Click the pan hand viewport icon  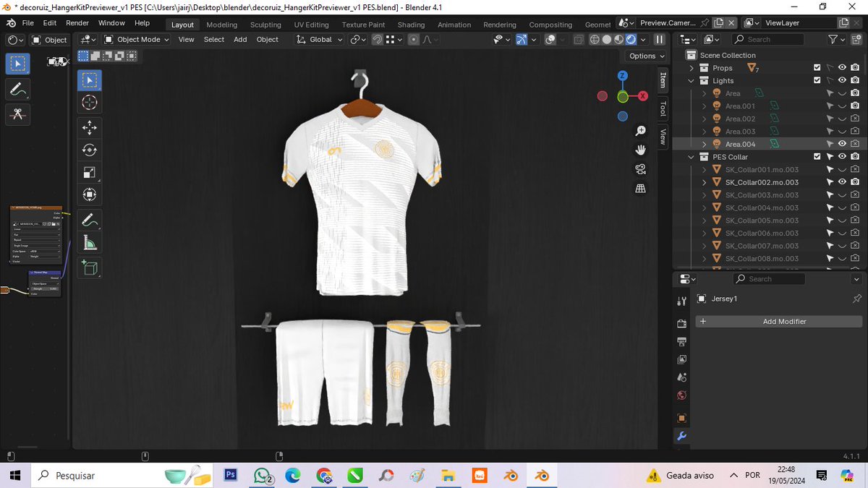(640, 150)
